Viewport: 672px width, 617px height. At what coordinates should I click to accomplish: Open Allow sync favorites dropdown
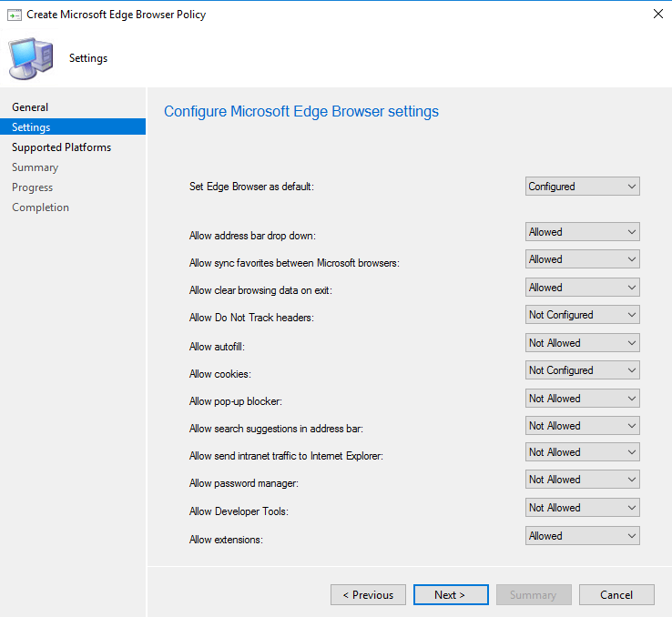pos(583,259)
